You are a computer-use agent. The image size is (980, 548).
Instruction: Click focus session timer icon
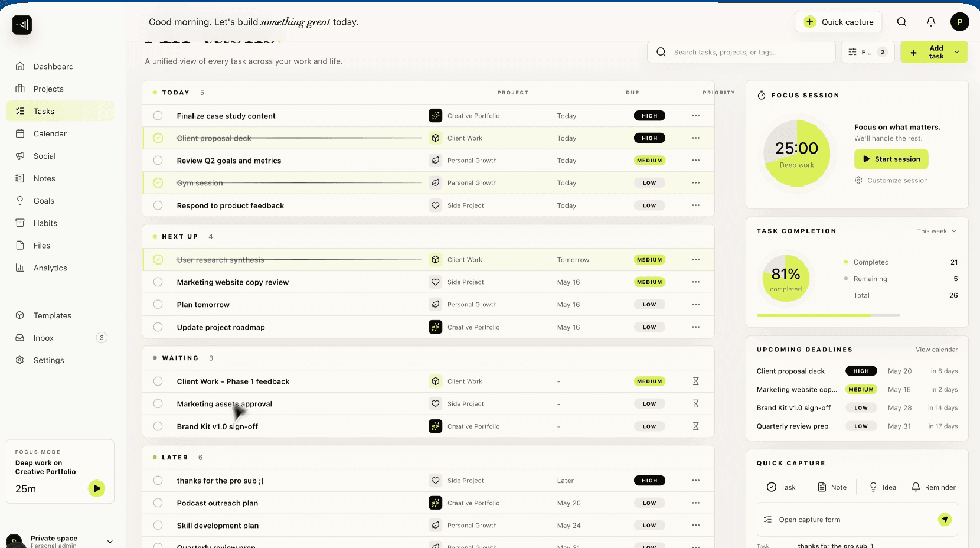(x=762, y=96)
